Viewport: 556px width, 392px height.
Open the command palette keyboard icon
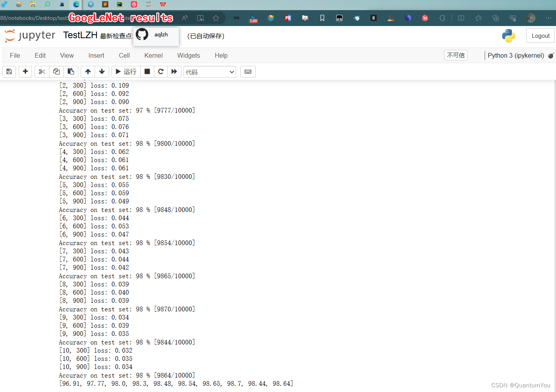coord(248,72)
